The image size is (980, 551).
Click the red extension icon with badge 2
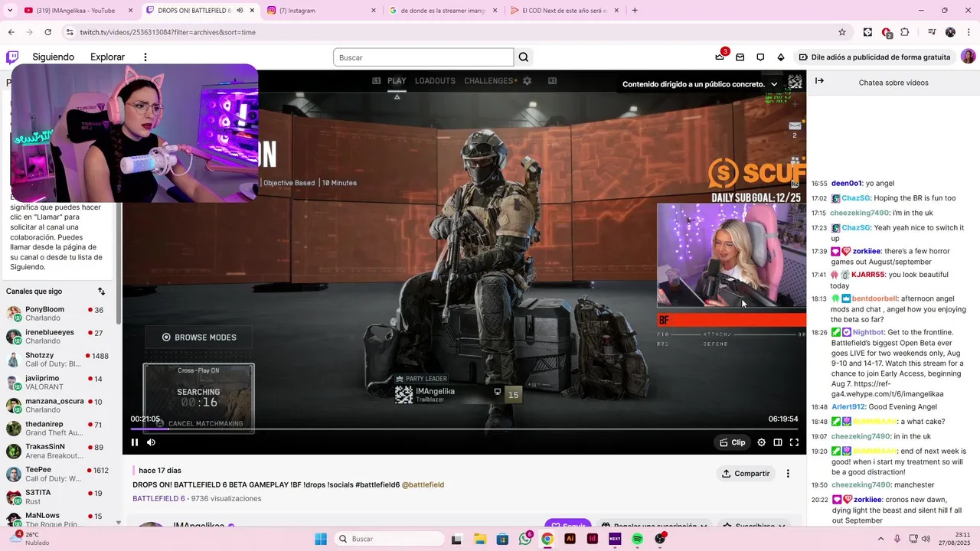[886, 32]
